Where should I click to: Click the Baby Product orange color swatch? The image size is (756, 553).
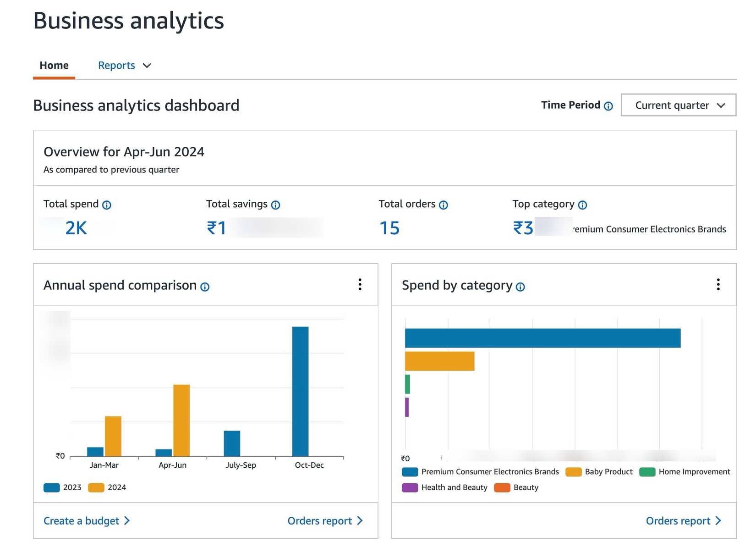(x=573, y=471)
